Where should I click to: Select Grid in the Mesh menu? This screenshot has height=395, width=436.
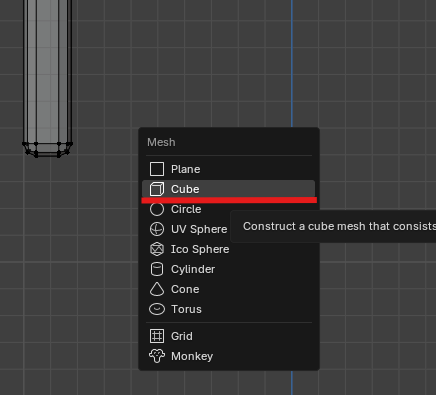pyautogui.click(x=228, y=336)
